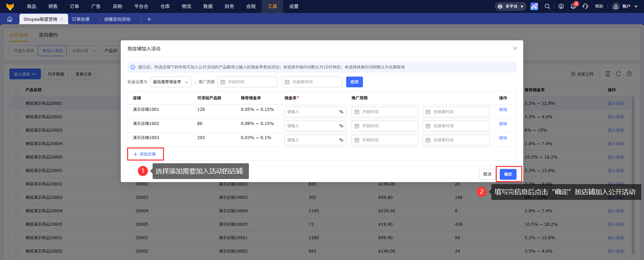The width and height of the screenshot is (644, 260).
Task: Open the 账户 account dropdown
Action: [x=626, y=6]
